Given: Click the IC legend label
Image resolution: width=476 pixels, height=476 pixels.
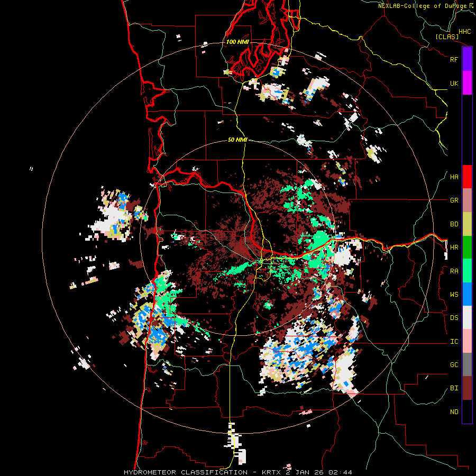Looking at the screenshot, I should tap(454, 342).
